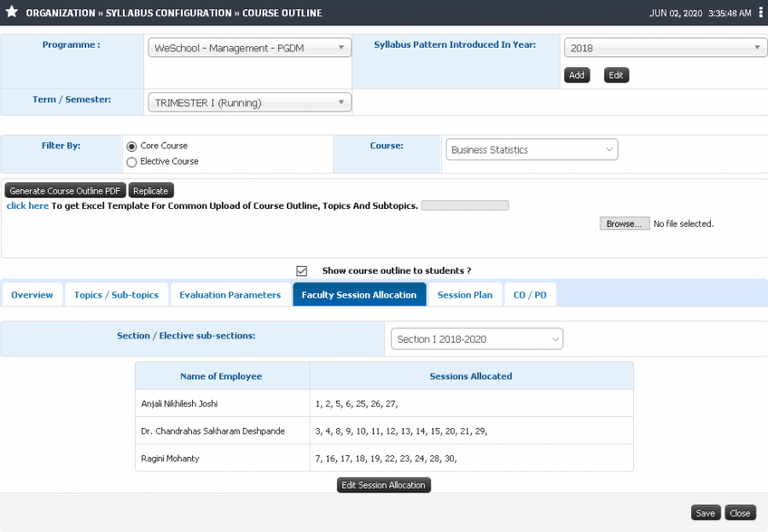The width and height of the screenshot is (768, 532).
Task: Open the Term / Semester dropdown
Action: (x=250, y=103)
